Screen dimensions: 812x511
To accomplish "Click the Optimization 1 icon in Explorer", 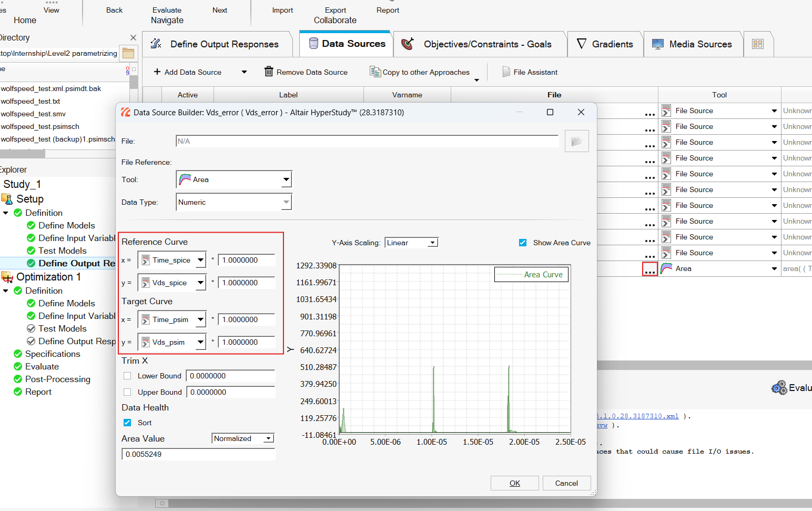I will tap(7, 277).
